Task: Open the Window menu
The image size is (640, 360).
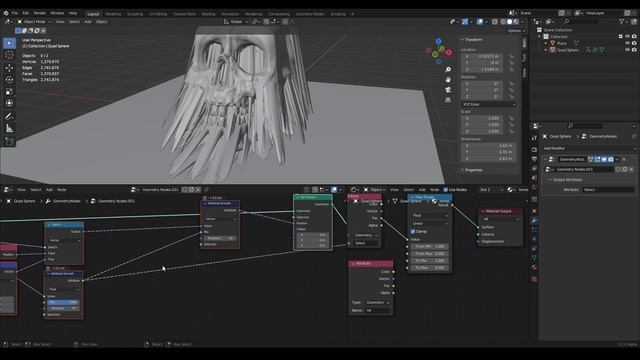Action: point(57,13)
